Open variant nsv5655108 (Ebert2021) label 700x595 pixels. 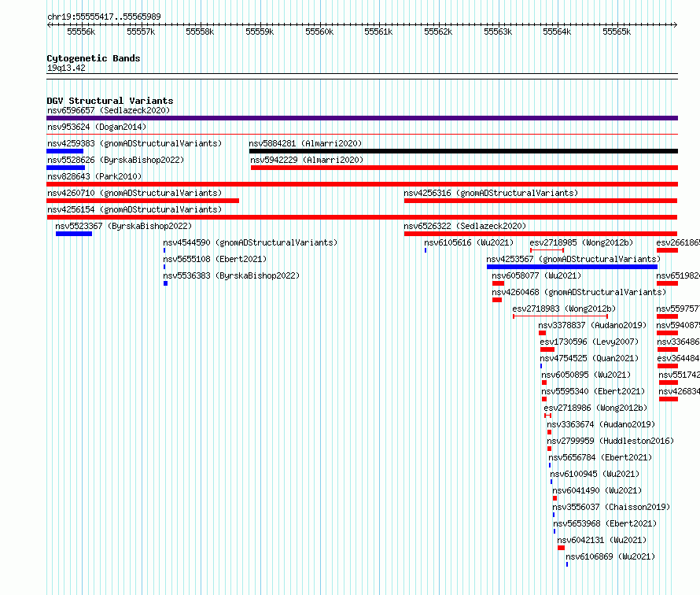(x=215, y=259)
